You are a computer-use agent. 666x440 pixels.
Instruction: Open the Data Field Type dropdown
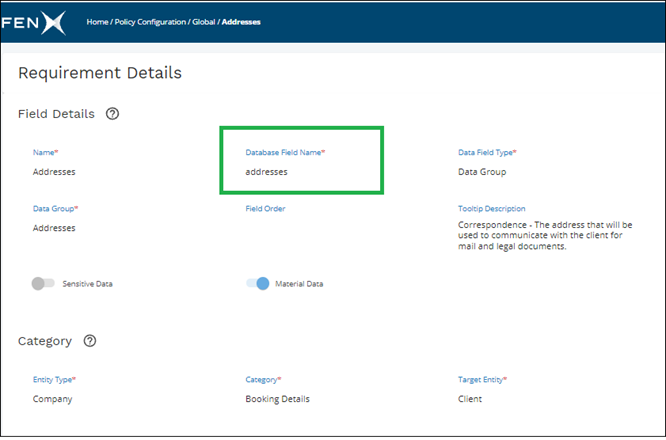(481, 172)
